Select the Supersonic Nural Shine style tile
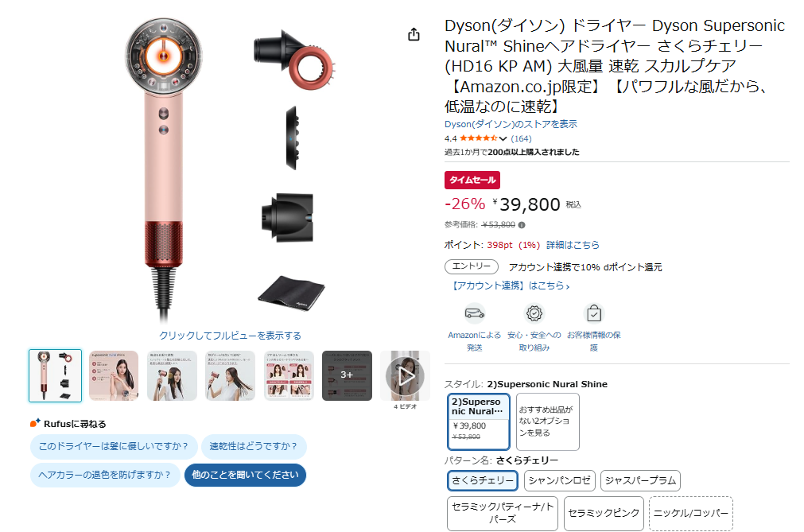Viewport: 804px width, 532px height. [478, 421]
